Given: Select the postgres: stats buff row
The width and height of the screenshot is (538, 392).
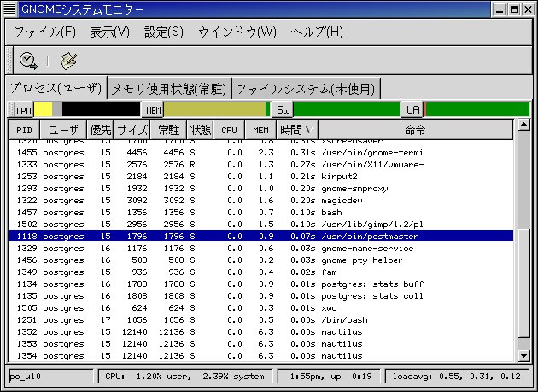Looking at the screenshot, I should [x=260, y=284].
